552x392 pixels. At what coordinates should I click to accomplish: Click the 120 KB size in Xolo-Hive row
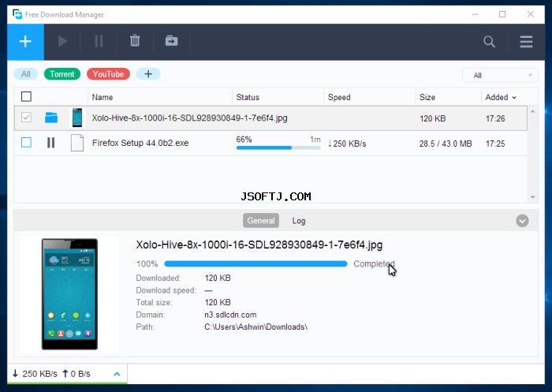[432, 118]
